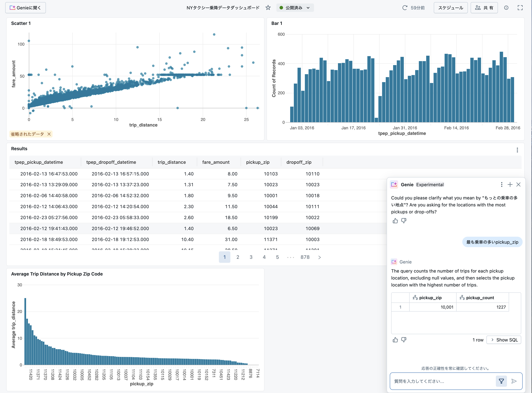532x393 pixels.
Task: Go to next results page arrow
Action: coord(319,257)
